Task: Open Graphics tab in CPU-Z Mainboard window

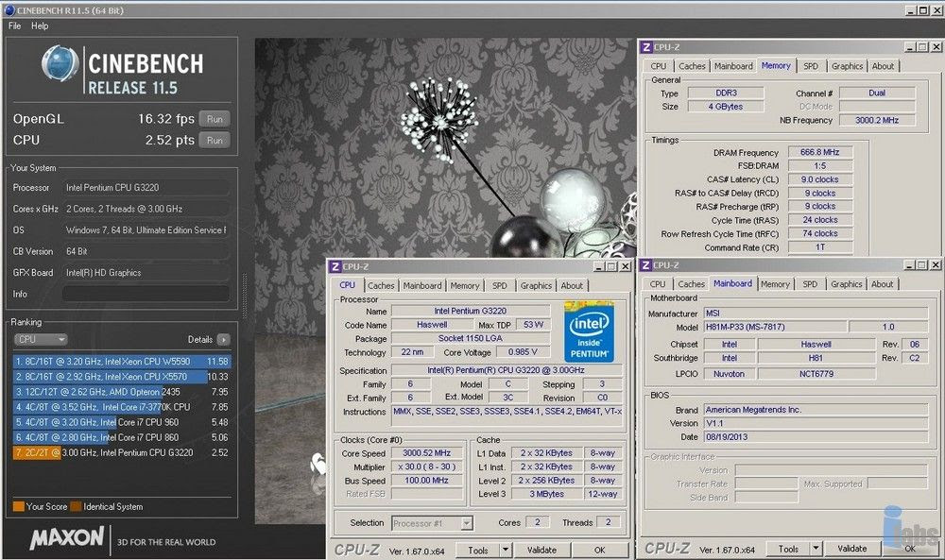Action: [x=846, y=284]
